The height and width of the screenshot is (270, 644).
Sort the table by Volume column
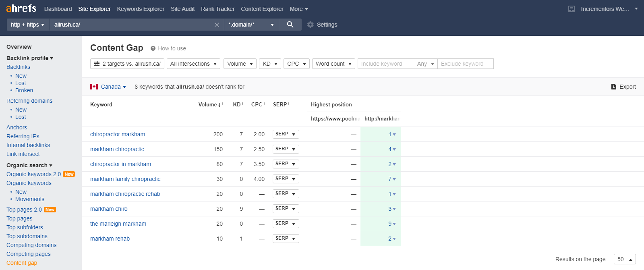click(x=209, y=104)
